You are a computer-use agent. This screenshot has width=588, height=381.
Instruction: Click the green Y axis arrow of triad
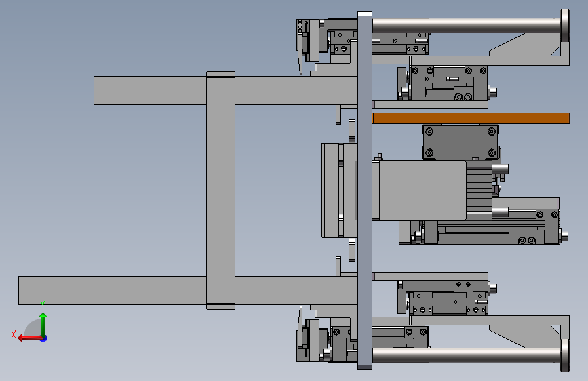43,325
